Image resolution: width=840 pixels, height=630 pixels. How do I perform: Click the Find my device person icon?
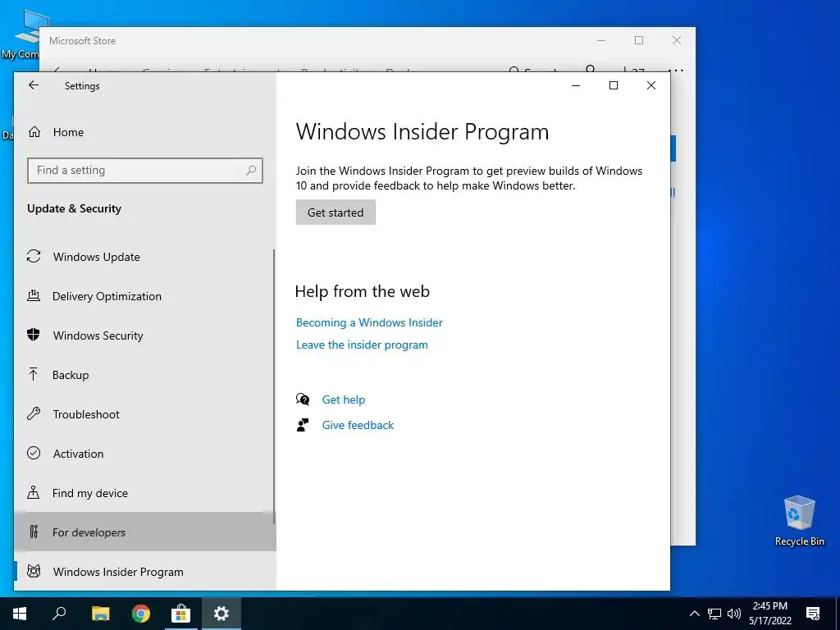[34, 492]
